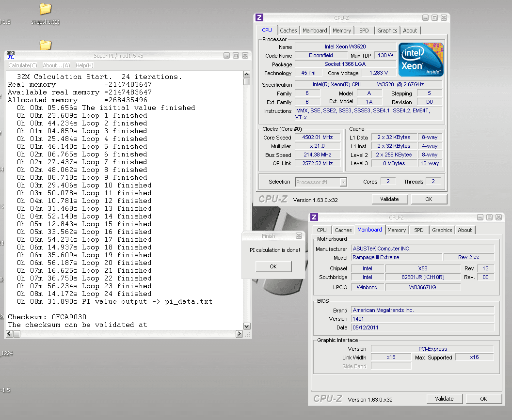Switch to SPD tab in upper CPU-Z window
The height and width of the screenshot is (420, 512).
tap(364, 31)
